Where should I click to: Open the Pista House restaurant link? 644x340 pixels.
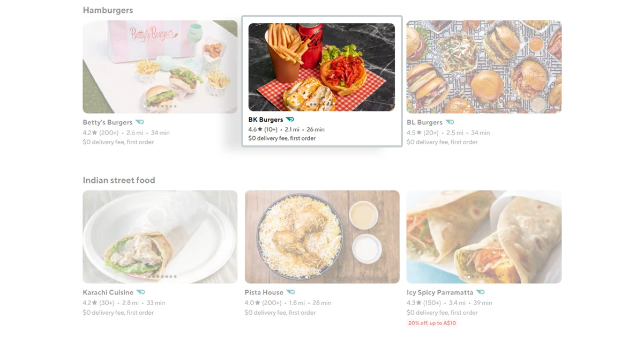[264, 292]
